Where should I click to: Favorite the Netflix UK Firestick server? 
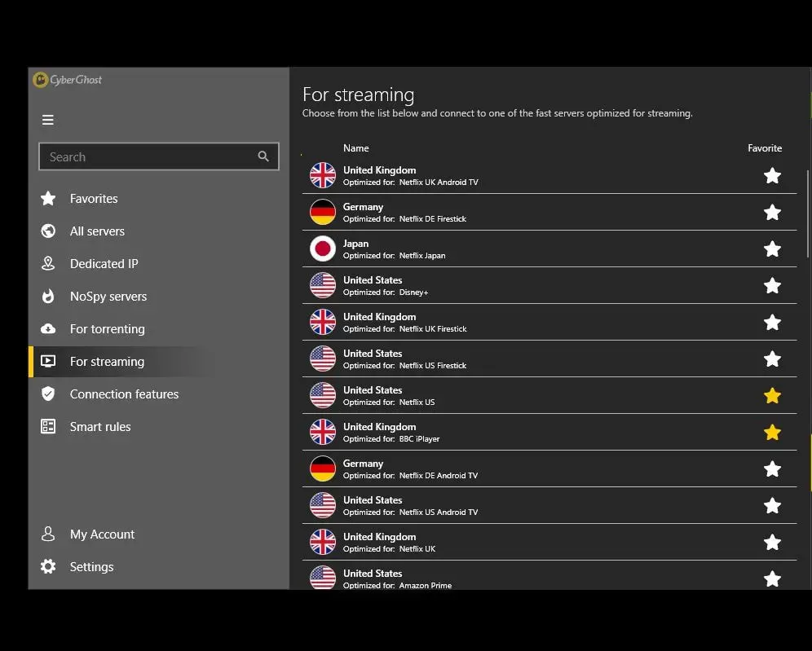(772, 322)
